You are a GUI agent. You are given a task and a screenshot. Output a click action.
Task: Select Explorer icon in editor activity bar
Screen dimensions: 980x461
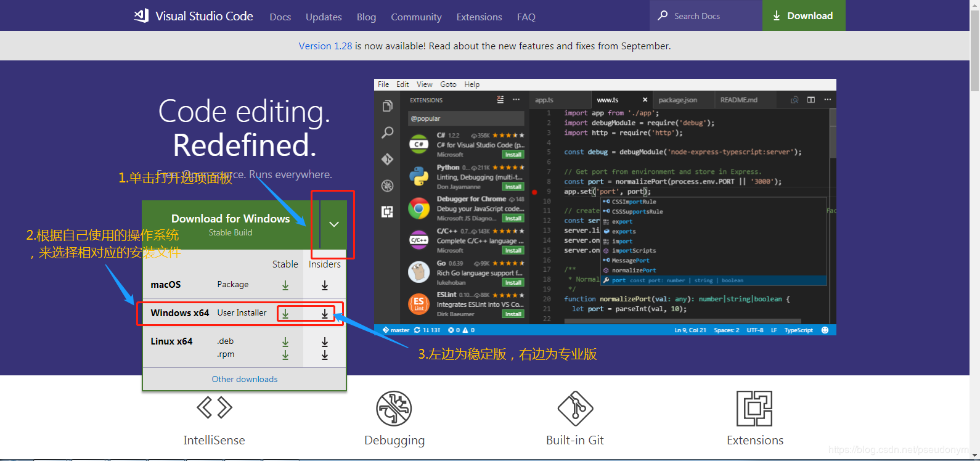point(387,106)
